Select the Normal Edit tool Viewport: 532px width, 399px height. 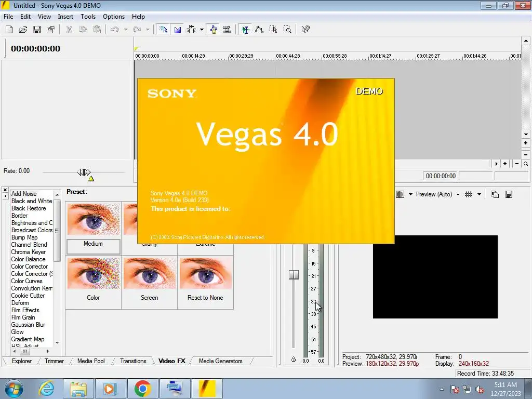(246, 30)
